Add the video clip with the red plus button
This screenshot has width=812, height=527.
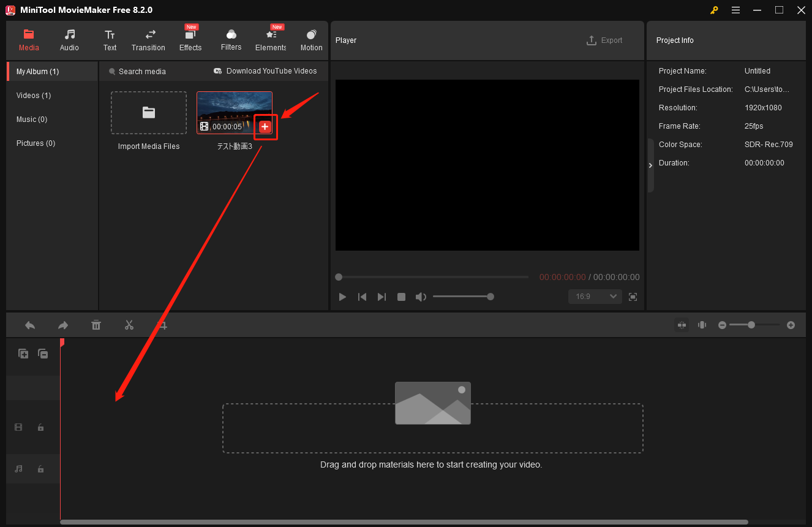pos(265,126)
